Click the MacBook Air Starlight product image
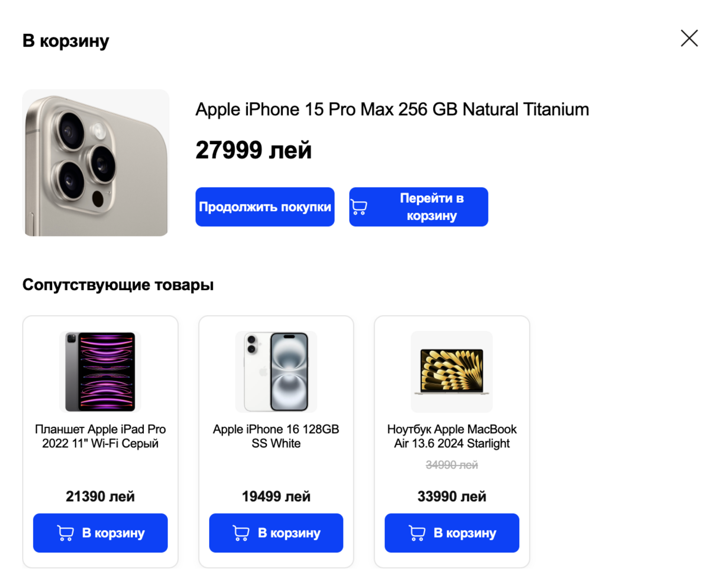The height and width of the screenshot is (588, 728). (x=452, y=372)
